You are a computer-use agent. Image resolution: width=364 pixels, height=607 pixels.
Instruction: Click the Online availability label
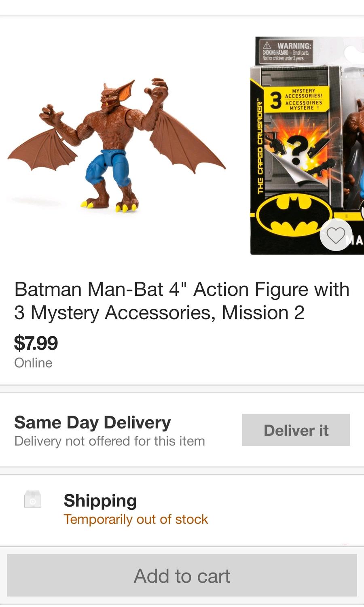click(33, 363)
